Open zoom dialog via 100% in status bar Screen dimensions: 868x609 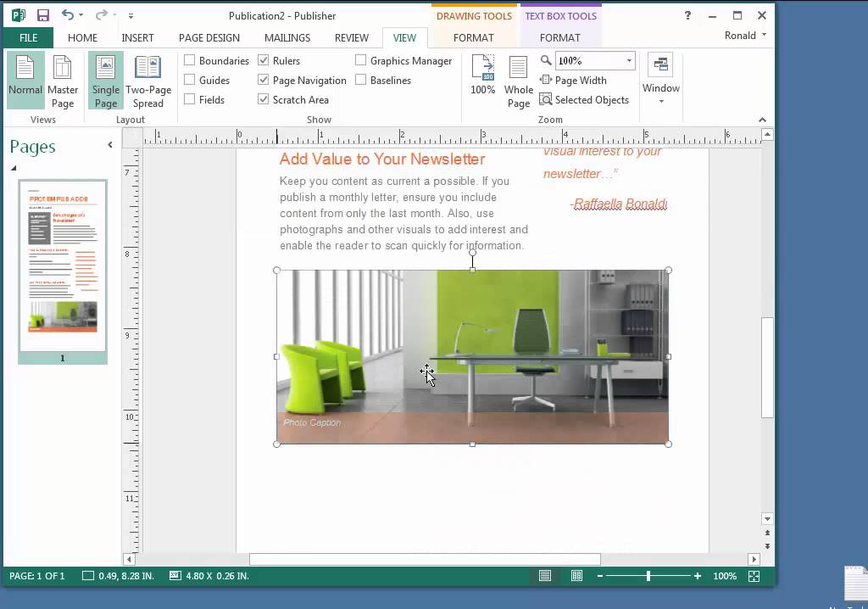click(725, 576)
